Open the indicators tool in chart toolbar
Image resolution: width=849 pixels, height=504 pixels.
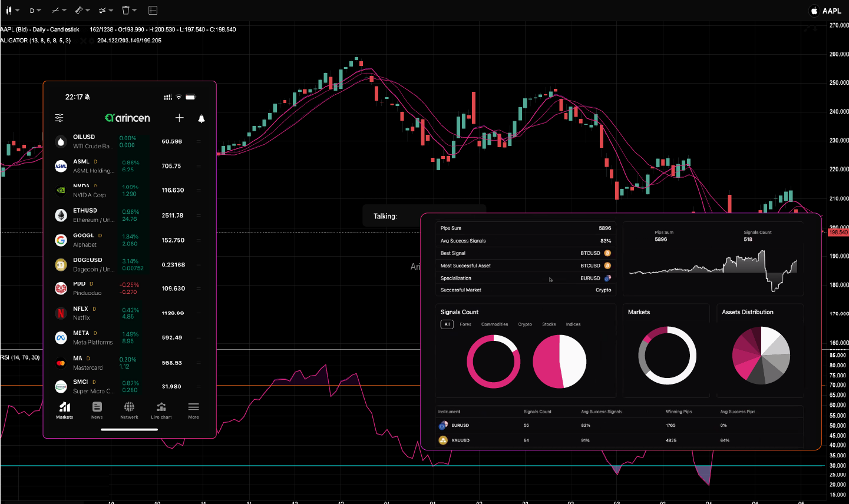(103, 11)
